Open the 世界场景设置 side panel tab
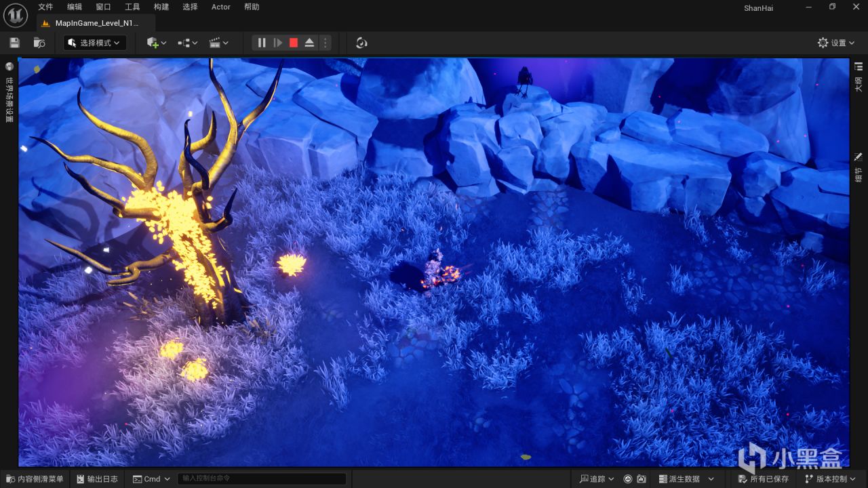 click(x=9, y=93)
